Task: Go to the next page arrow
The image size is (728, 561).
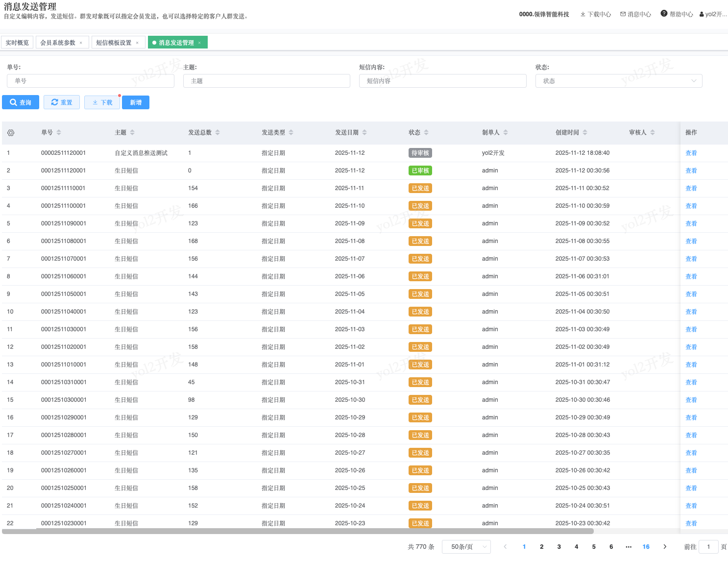Action: 665,547
